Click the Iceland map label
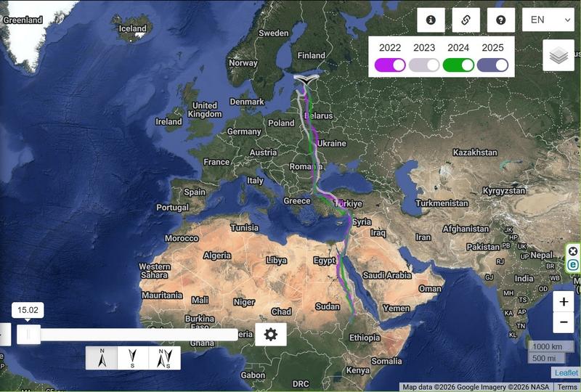 [x=132, y=28]
